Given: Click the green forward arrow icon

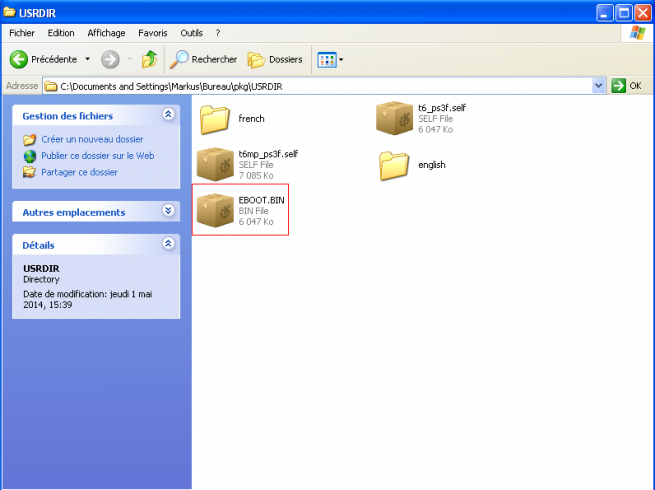Looking at the screenshot, I should pos(110,60).
